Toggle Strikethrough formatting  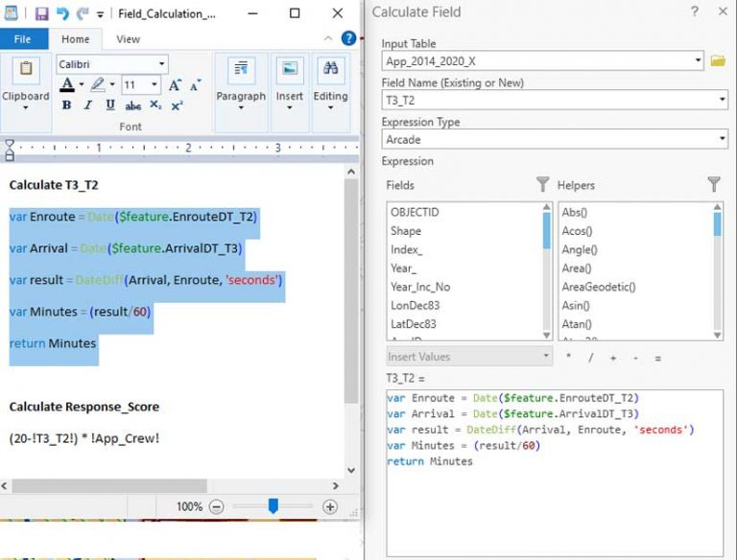click(x=133, y=105)
